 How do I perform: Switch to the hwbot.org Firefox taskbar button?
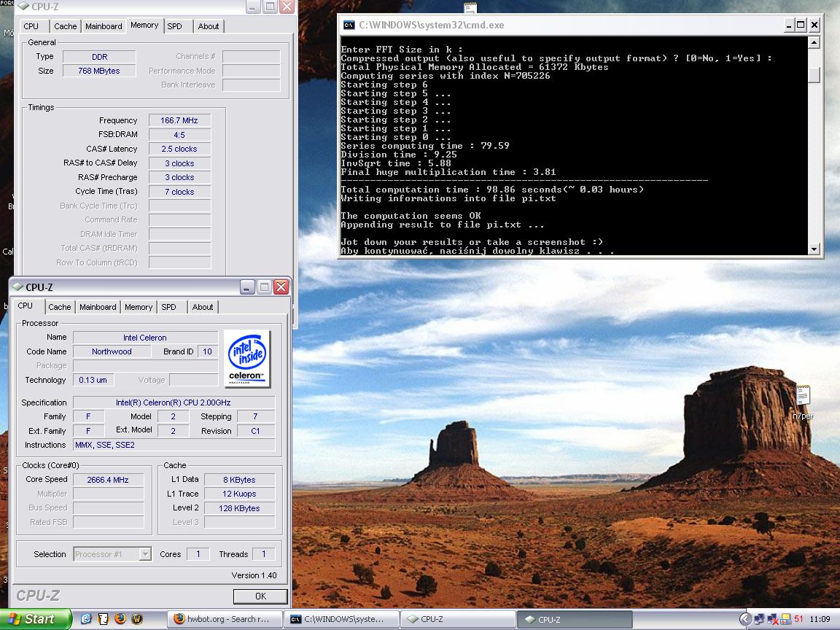[224, 619]
